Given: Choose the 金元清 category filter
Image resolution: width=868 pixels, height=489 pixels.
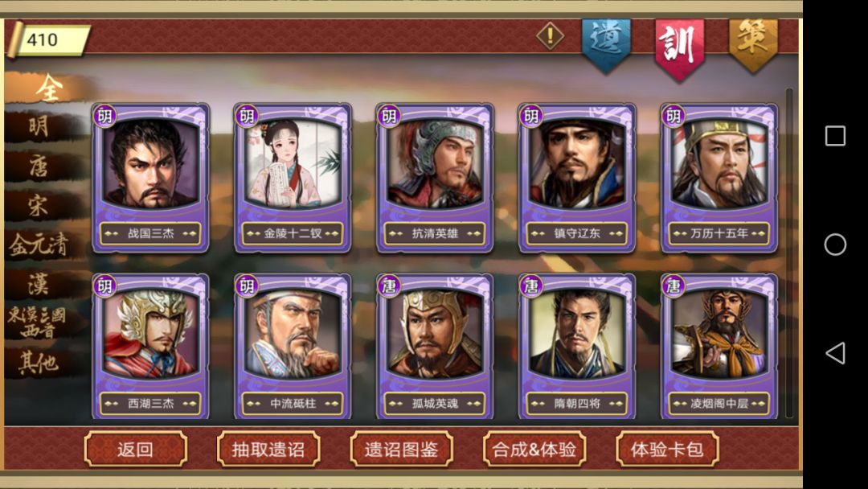Looking at the screenshot, I should pos(40,244).
